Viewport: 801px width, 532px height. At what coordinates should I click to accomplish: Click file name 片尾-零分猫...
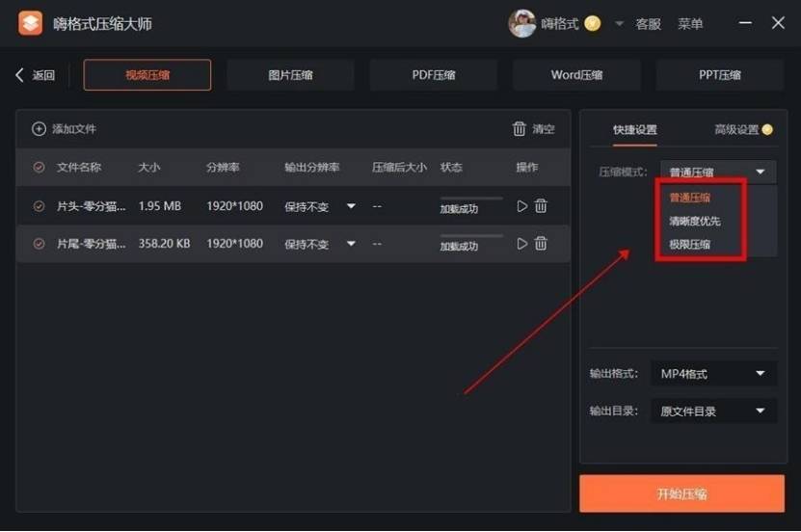point(91,244)
